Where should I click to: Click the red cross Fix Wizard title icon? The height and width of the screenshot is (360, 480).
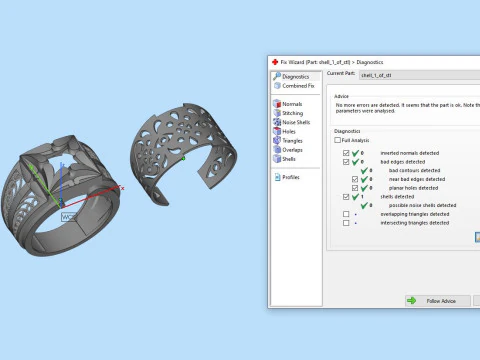coord(275,62)
